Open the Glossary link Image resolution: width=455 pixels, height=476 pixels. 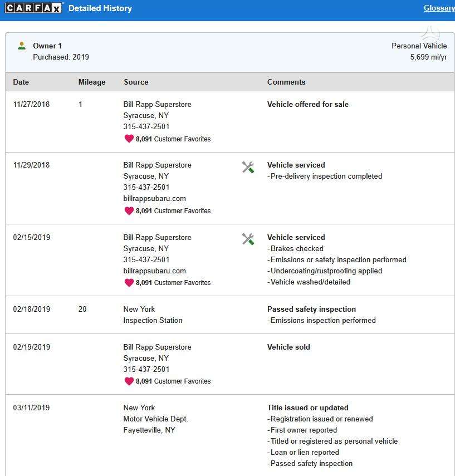[x=439, y=8]
